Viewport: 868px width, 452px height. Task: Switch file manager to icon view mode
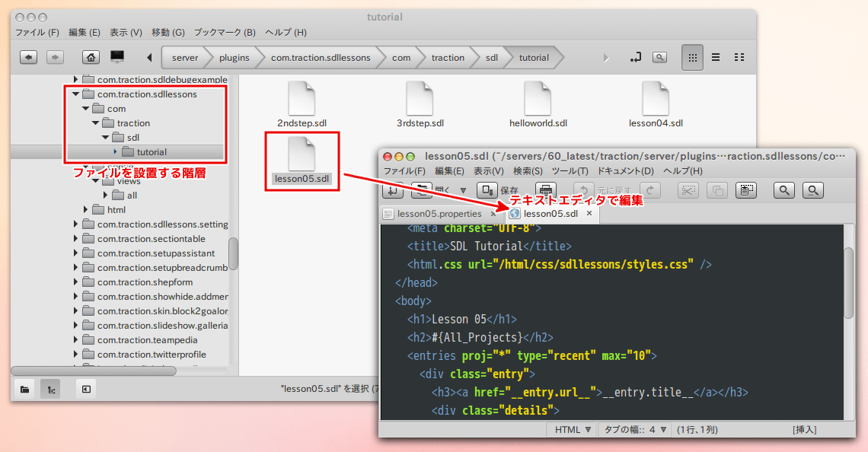[x=692, y=57]
